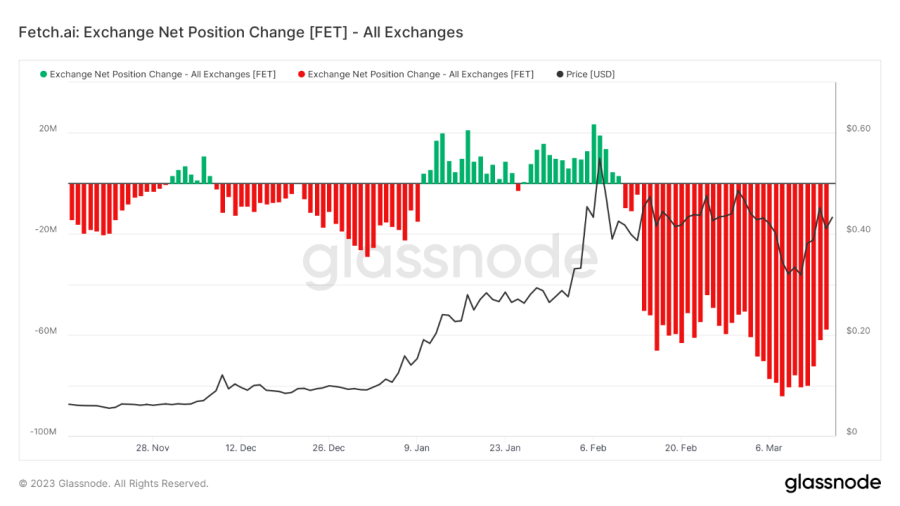This screenshot has height=506, width=900.
Task: Click the green legend dot
Action: 43,75
